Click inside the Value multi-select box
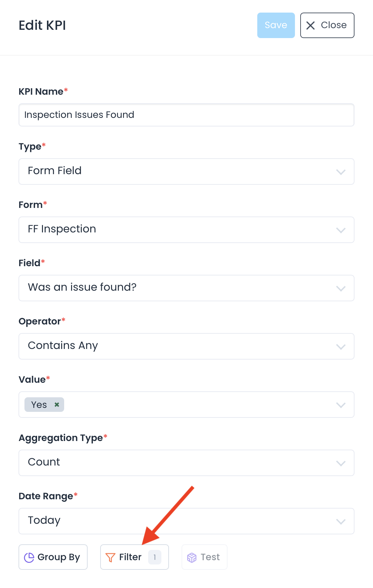This screenshot has height=588, width=373. (x=198, y=405)
